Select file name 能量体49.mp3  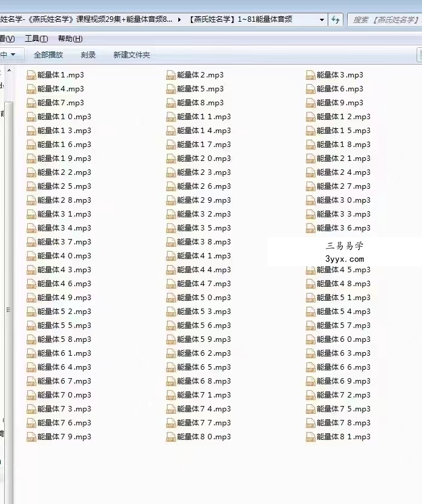point(64,298)
